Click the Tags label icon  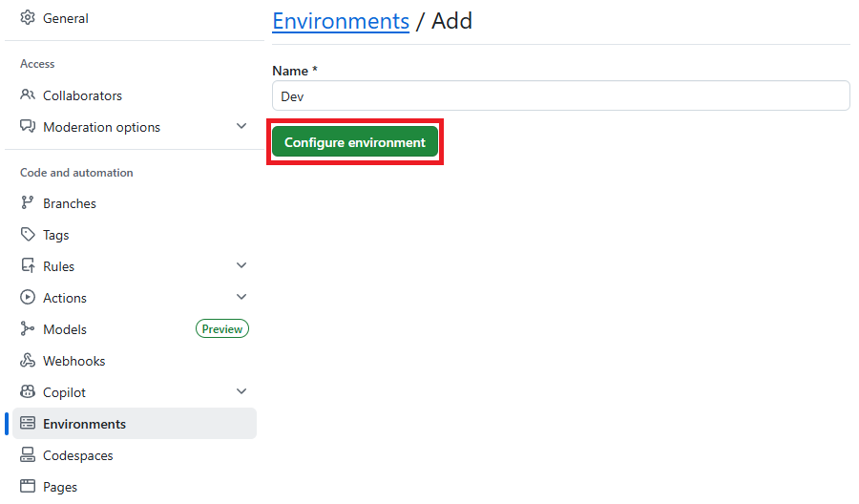coord(28,235)
